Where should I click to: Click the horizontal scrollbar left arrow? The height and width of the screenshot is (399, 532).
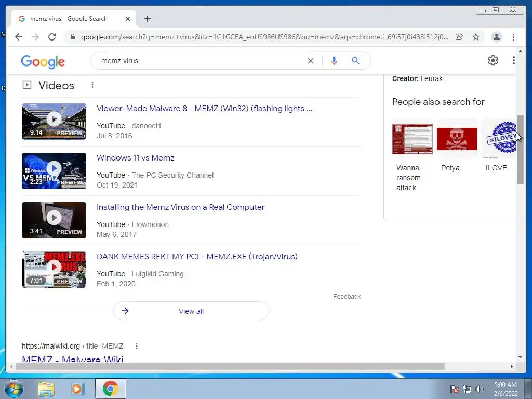11,366
